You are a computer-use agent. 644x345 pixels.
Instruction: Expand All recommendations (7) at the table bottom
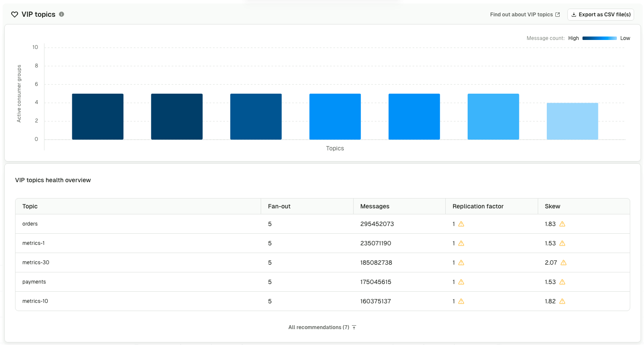(317, 327)
